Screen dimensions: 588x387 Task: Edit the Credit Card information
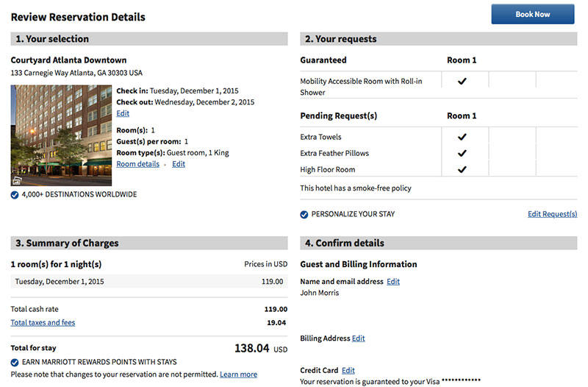click(348, 370)
